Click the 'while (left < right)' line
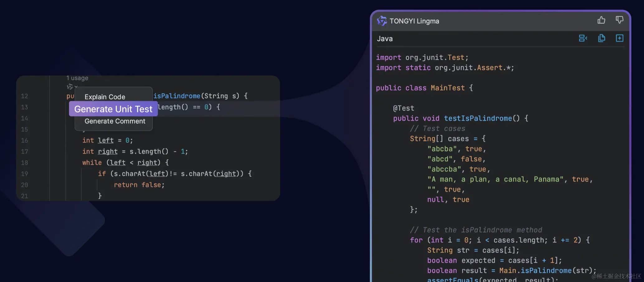Viewport: 644px width, 282px height. [125, 162]
